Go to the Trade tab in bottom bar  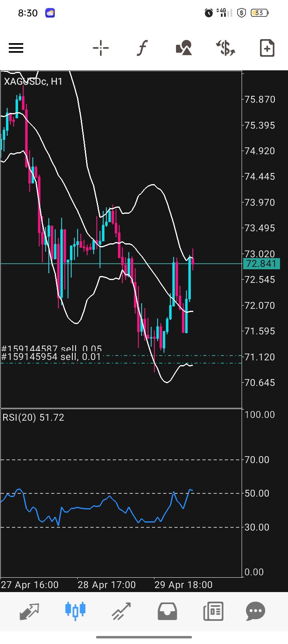pos(121,611)
